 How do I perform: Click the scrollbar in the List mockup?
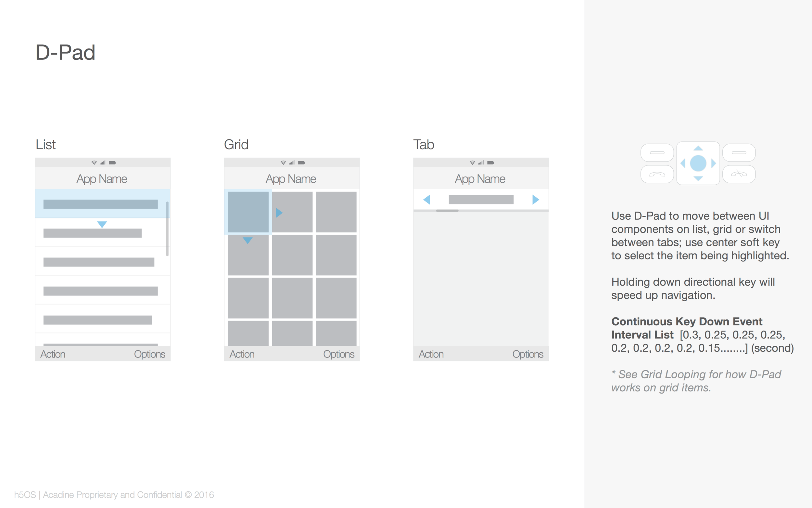(167, 229)
